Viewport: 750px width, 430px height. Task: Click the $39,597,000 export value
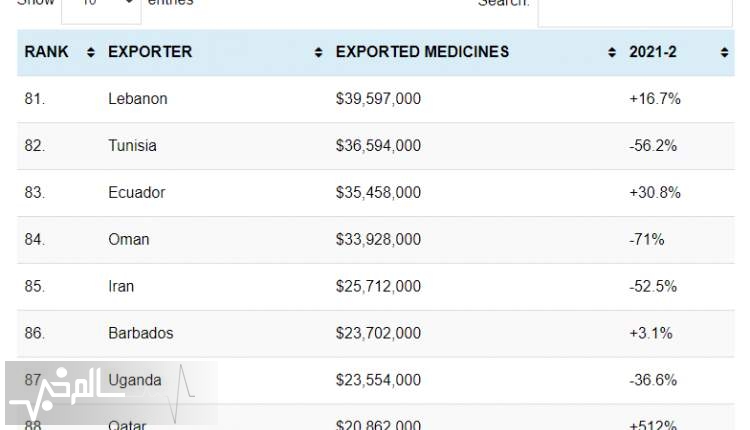(x=378, y=99)
